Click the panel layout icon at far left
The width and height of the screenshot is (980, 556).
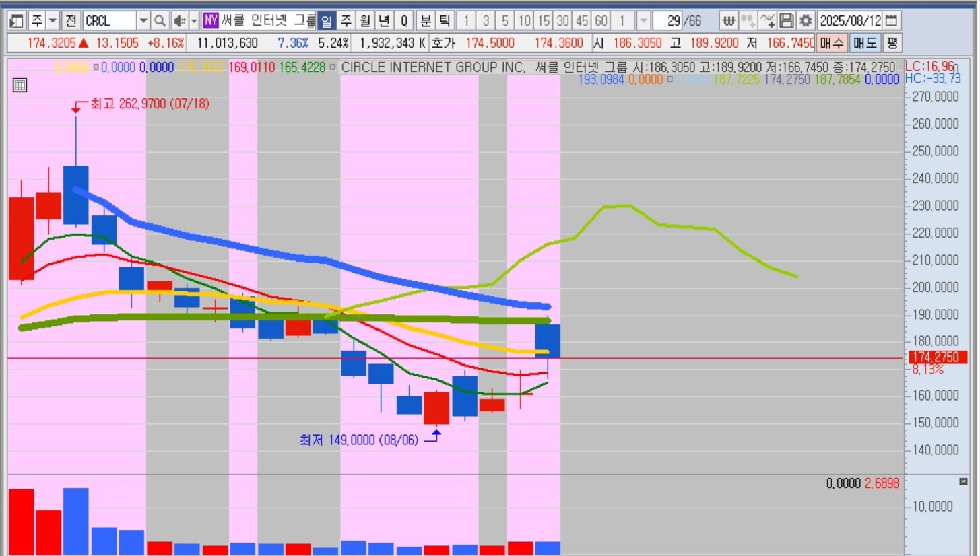pos(18,21)
